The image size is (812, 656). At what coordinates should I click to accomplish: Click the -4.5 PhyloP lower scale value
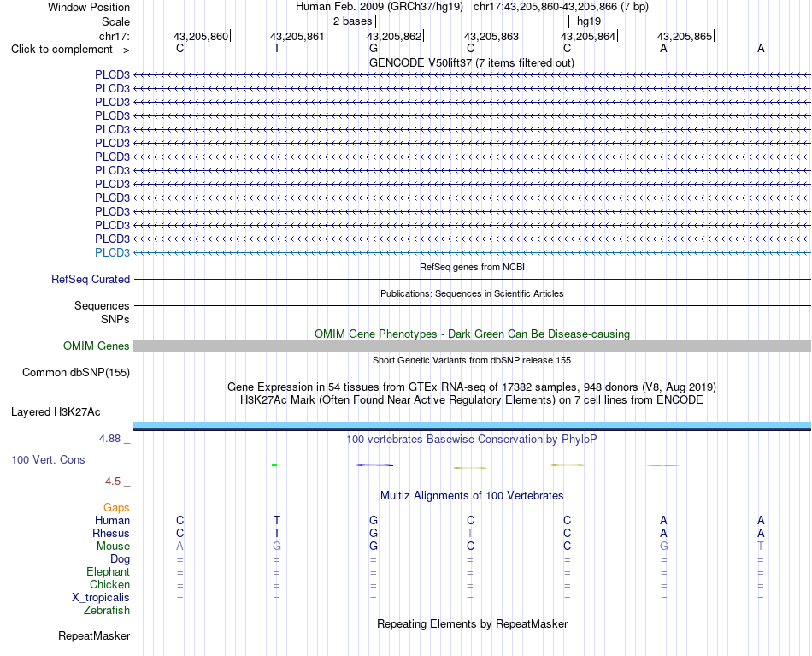click(x=111, y=482)
